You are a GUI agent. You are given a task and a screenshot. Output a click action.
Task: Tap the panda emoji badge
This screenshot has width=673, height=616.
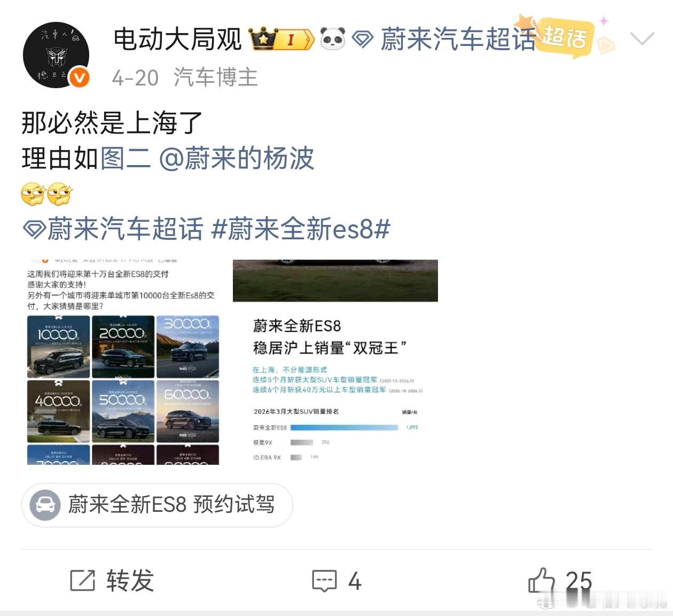pos(333,39)
